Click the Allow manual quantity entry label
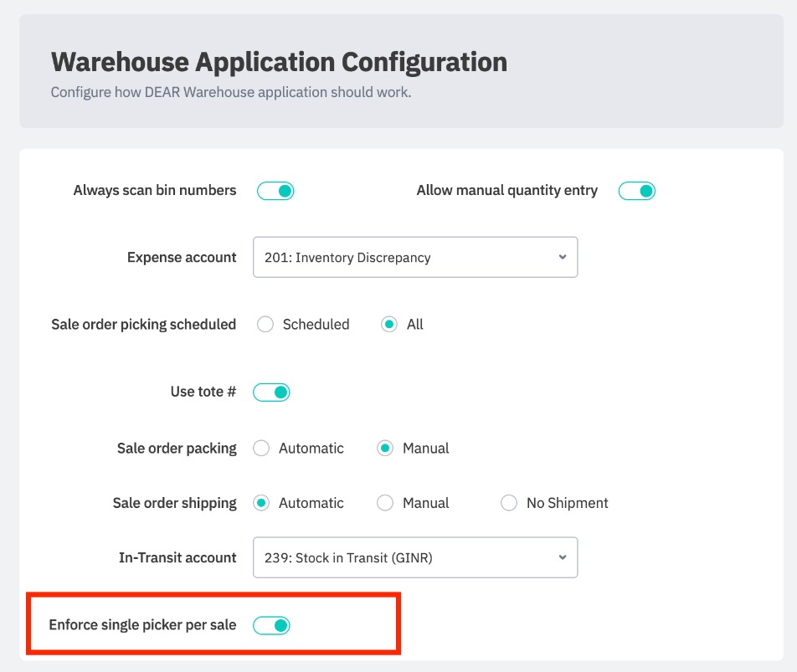This screenshot has height=672, width=797. point(506,191)
